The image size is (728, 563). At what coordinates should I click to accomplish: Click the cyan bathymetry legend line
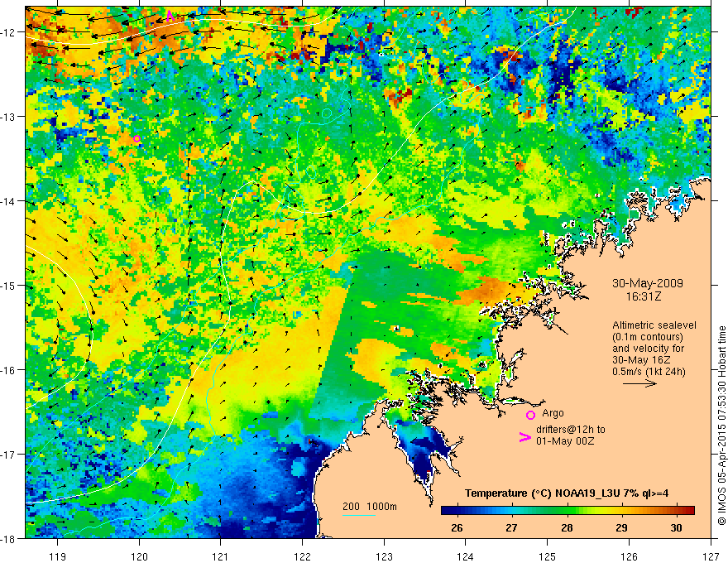click(359, 515)
